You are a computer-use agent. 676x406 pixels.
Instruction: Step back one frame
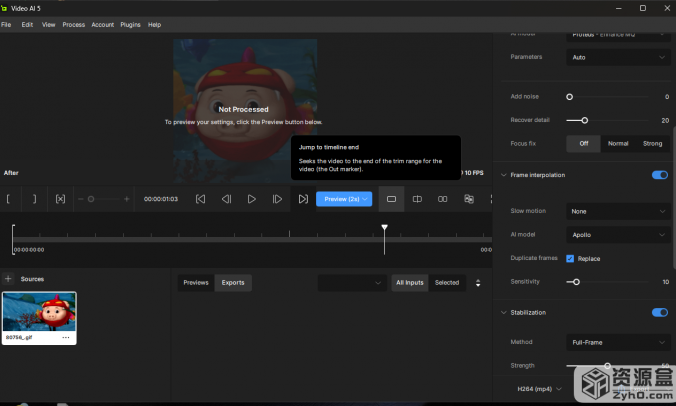[226, 199]
